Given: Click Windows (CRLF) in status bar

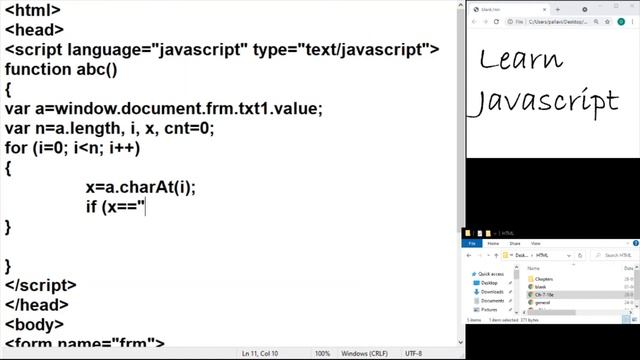Looking at the screenshot, I should tap(364, 353).
